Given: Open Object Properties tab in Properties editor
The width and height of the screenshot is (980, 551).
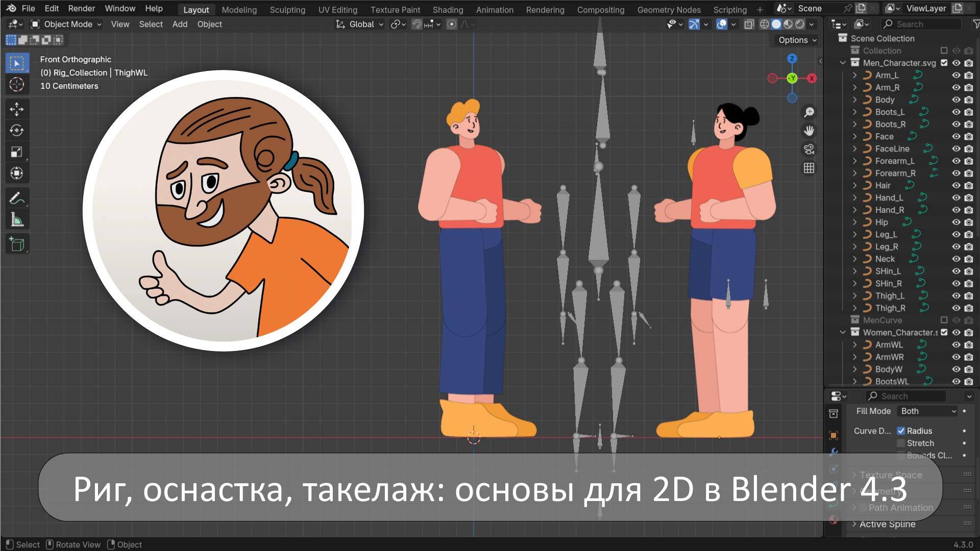Looking at the screenshot, I should (834, 435).
